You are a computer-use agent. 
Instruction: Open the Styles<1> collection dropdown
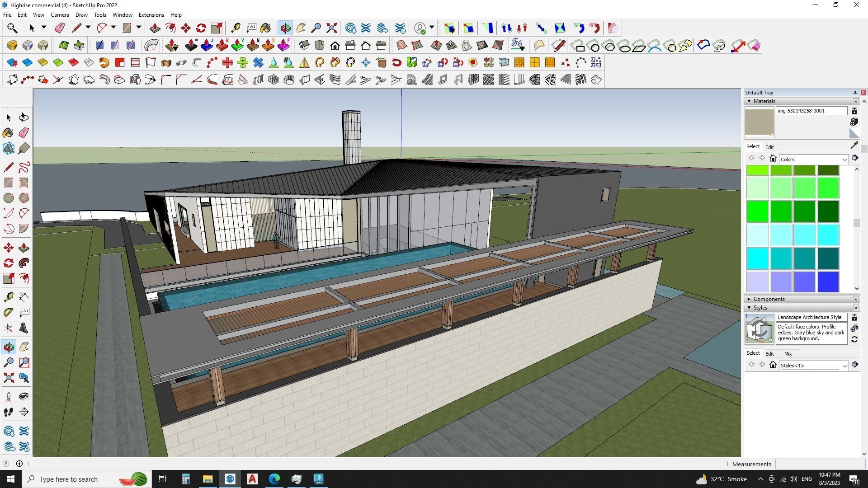[844, 366]
